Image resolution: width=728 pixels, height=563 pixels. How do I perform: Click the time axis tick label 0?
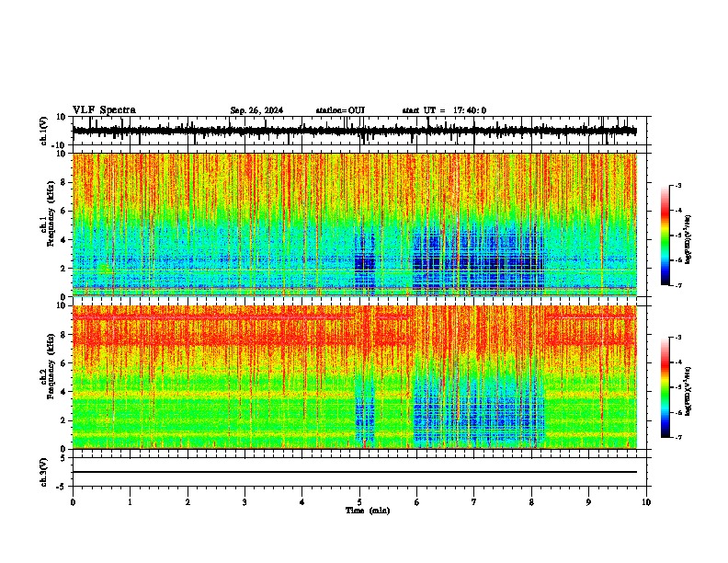73,502
